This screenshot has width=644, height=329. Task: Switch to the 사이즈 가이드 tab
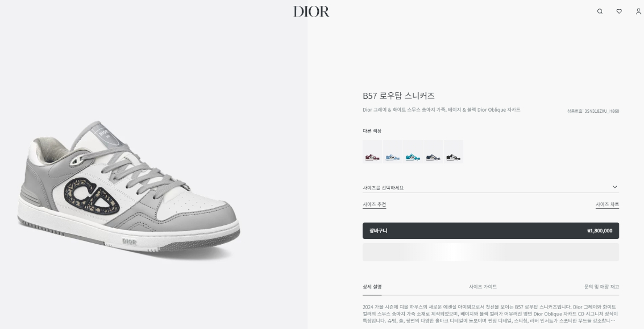coord(483,287)
